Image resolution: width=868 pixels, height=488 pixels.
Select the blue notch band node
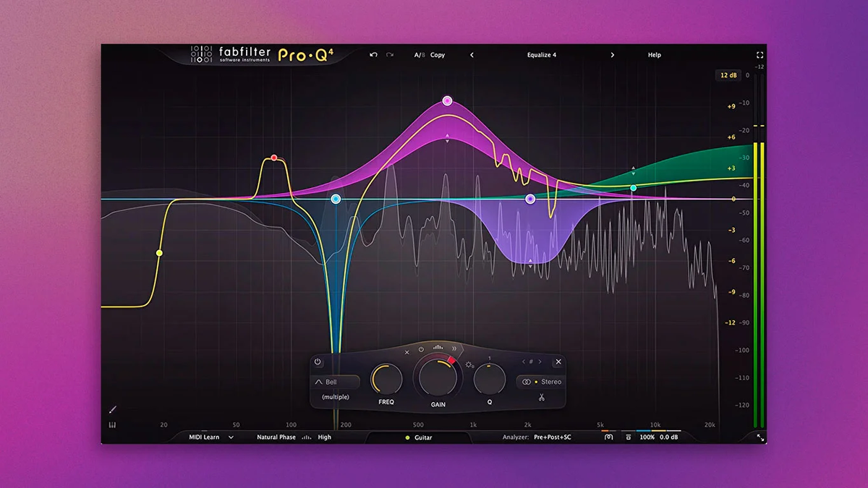[336, 199]
